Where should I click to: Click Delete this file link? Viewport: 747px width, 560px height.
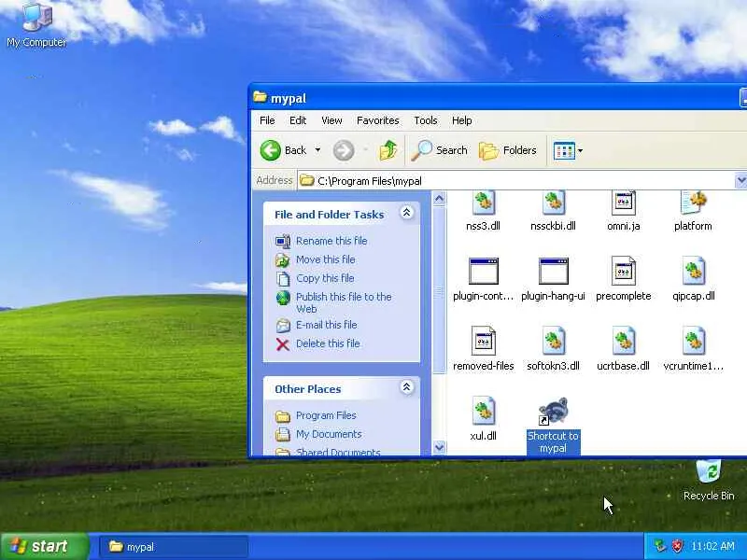point(328,343)
